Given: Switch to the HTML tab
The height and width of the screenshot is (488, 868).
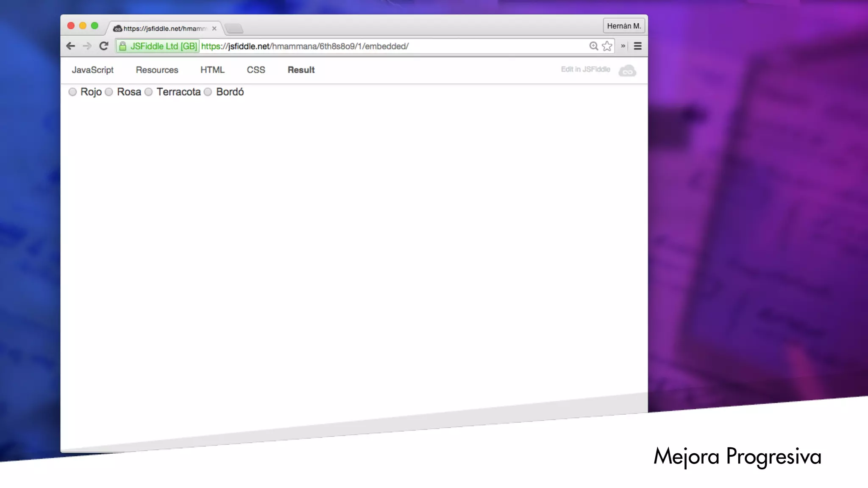Looking at the screenshot, I should coord(212,70).
